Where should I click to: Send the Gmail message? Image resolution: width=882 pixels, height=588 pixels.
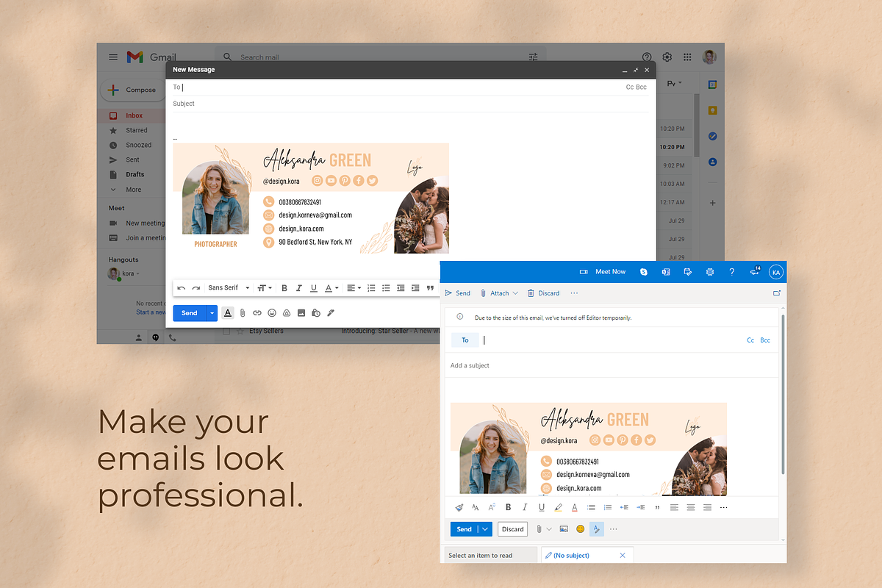pos(190,313)
